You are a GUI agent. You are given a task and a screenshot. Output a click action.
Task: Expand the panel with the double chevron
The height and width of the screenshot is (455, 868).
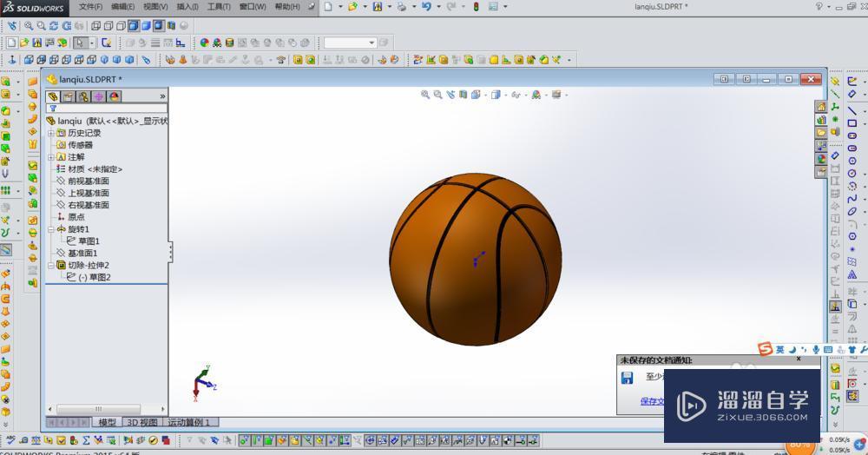pos(162,96)
